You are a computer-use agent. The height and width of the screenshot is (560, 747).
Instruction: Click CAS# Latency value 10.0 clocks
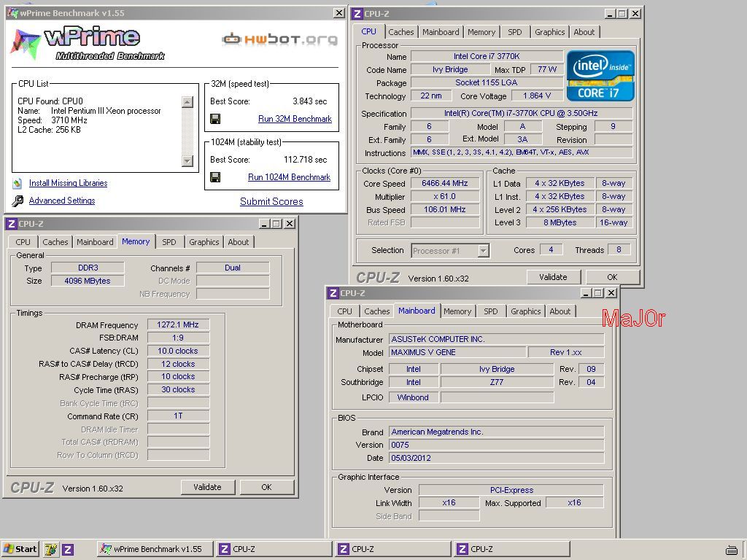click(x=178, y=351)
